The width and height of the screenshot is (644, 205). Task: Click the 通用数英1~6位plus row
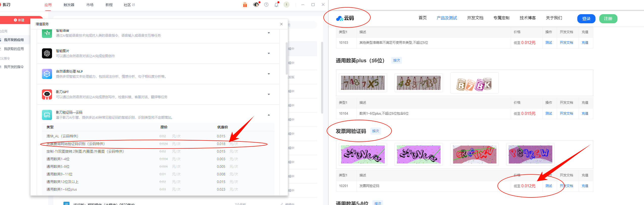158,190
